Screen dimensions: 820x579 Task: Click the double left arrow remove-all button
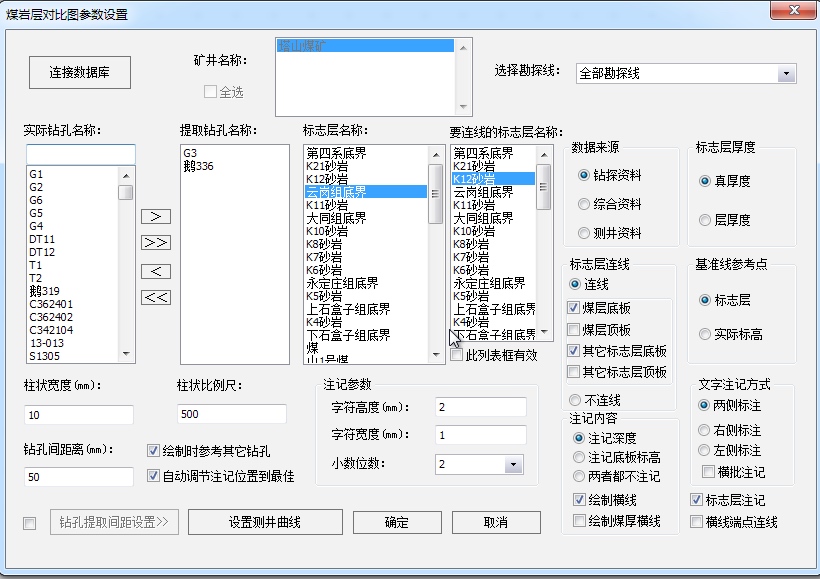point(156,297)
